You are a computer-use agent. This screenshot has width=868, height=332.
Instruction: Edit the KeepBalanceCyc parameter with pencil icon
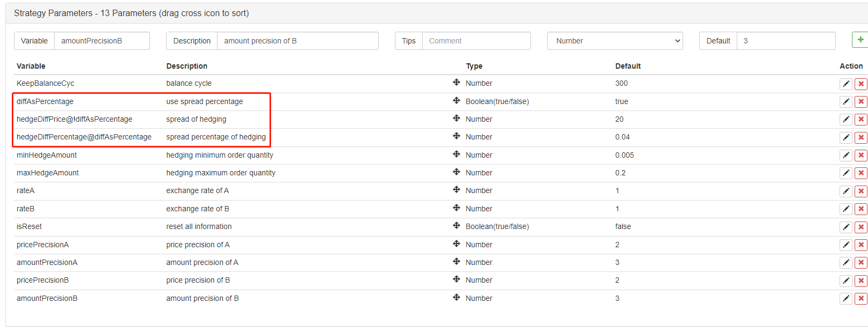coord(845,84)
